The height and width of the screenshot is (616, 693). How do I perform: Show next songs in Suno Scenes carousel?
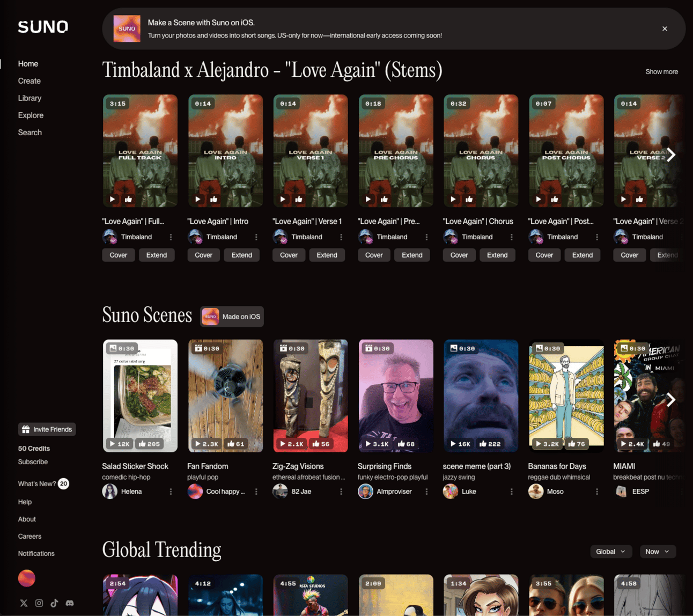tap(671, 399)
